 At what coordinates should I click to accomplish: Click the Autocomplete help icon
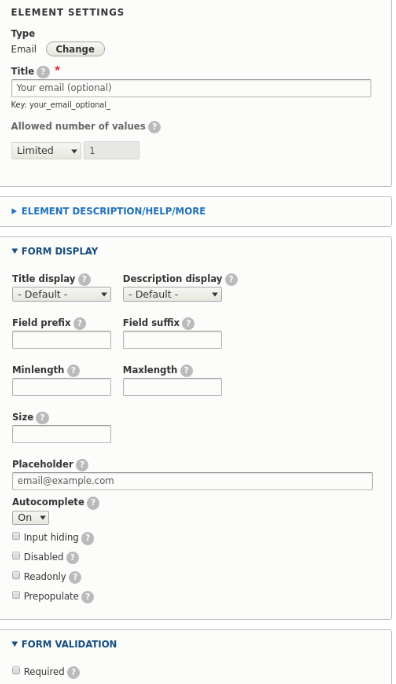pos(93,503)
